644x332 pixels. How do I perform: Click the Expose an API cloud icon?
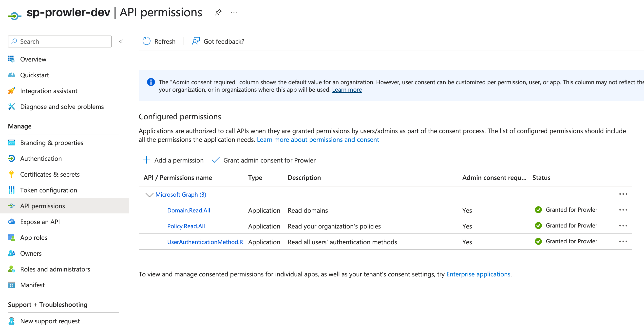click(11, 221)
